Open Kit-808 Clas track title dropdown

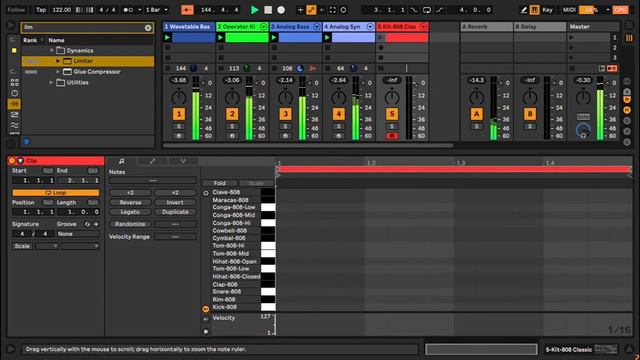coord(423,27)
